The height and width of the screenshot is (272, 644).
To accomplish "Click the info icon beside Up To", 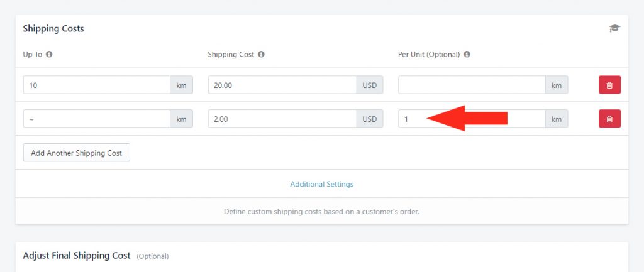I will click(49, 54).
